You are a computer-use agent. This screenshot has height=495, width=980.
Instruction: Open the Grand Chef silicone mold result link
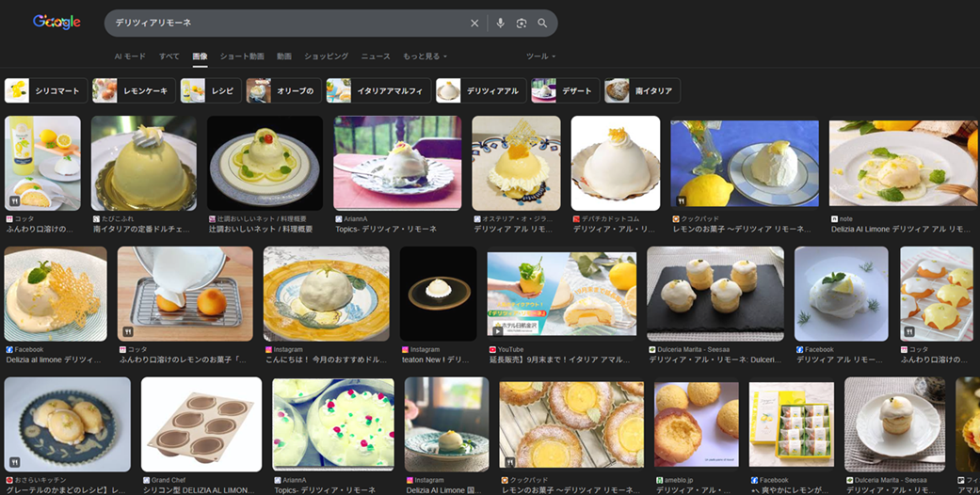[x=201, y=490]
